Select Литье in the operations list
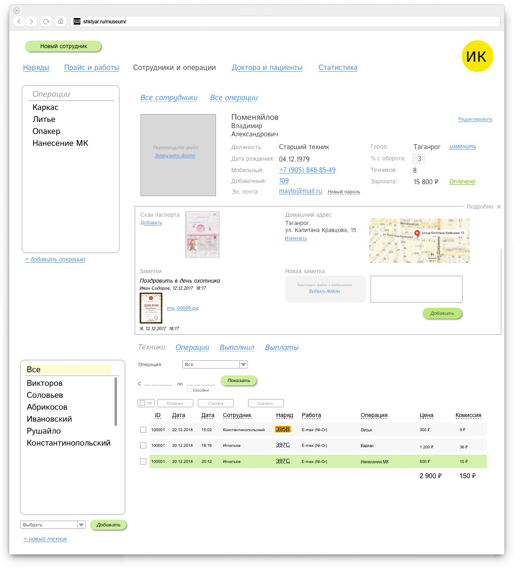 (x=44, y=119)
